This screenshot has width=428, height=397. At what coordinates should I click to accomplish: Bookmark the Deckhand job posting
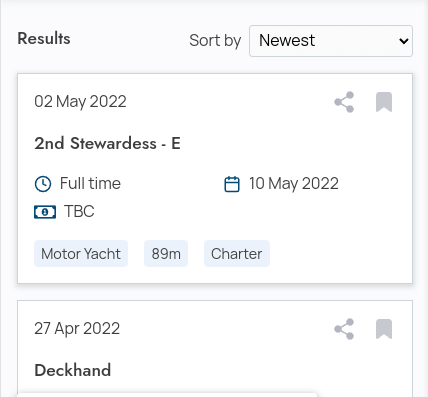(384, 329)
